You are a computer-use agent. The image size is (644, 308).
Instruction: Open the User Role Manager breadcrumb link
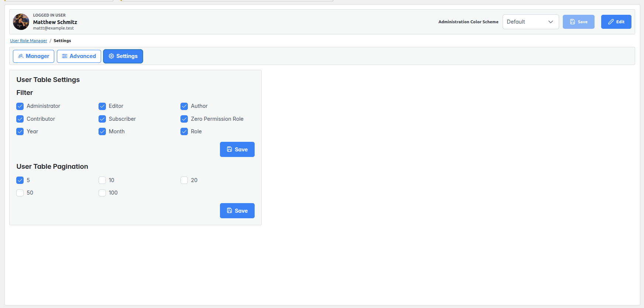(x=28, y=41)
